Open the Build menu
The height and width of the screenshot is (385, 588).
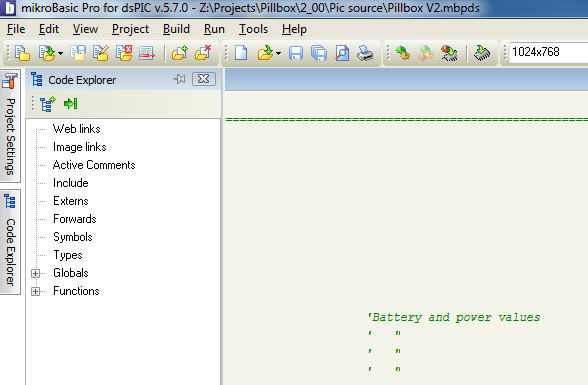(176, 29)
